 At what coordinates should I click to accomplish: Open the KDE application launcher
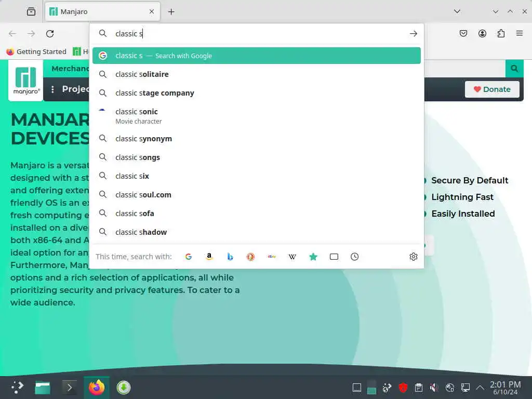tap(17, 388)
